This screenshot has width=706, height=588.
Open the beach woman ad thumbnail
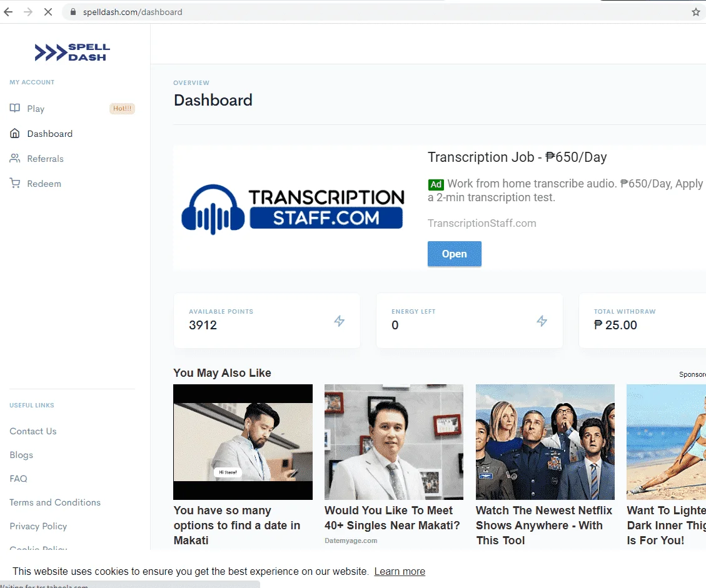click(x=667, y=442)
